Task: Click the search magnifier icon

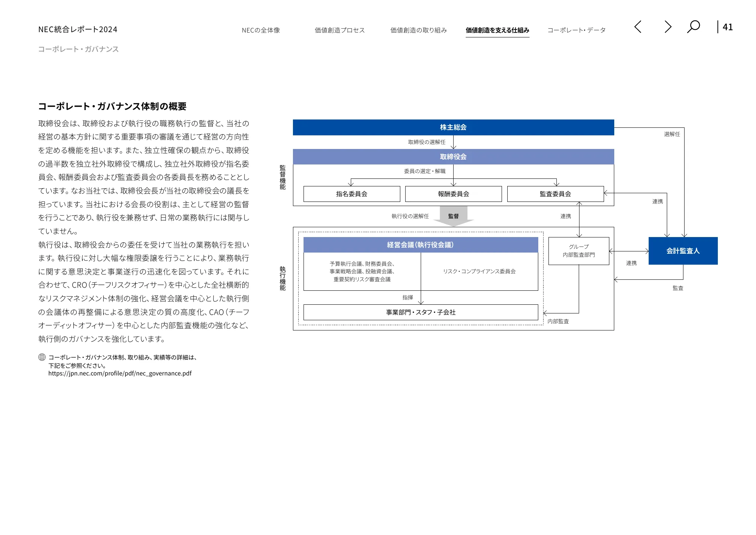Action: point(693,27)
